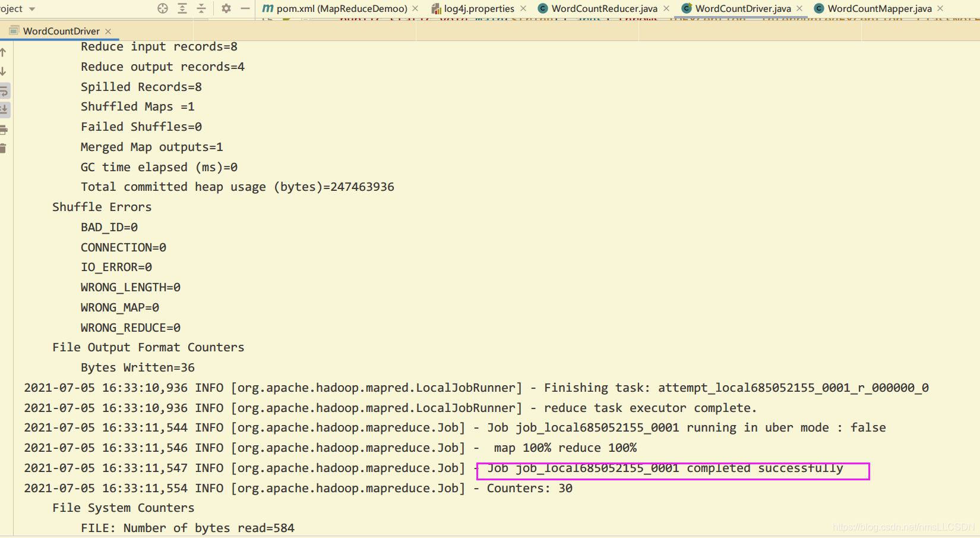
Task: Click the 'running in uber mode : false' line
Action: 455,428
